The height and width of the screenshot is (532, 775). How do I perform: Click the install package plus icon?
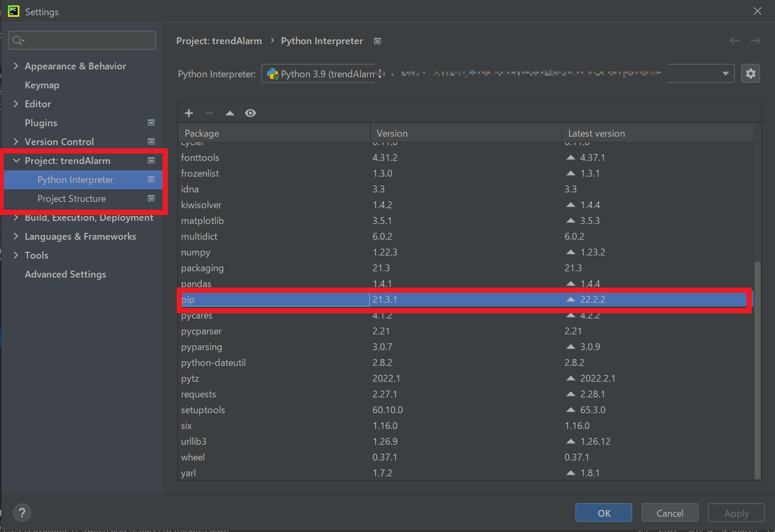click(x=189, y=113)
